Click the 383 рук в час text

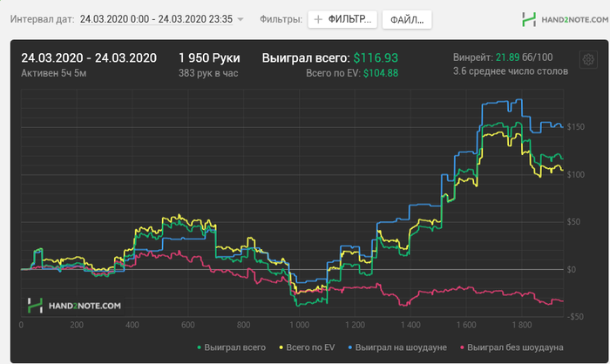coord(208,73)
